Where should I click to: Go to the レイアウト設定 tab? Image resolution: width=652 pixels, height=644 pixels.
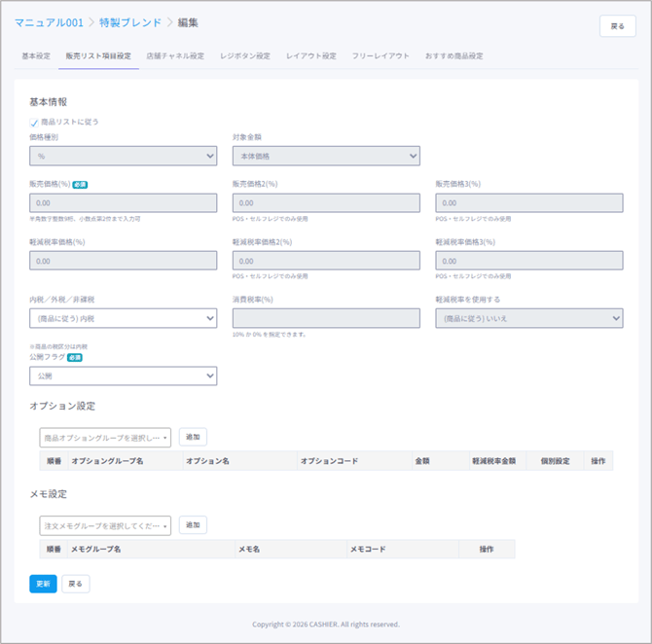click(x=310, y=56)
